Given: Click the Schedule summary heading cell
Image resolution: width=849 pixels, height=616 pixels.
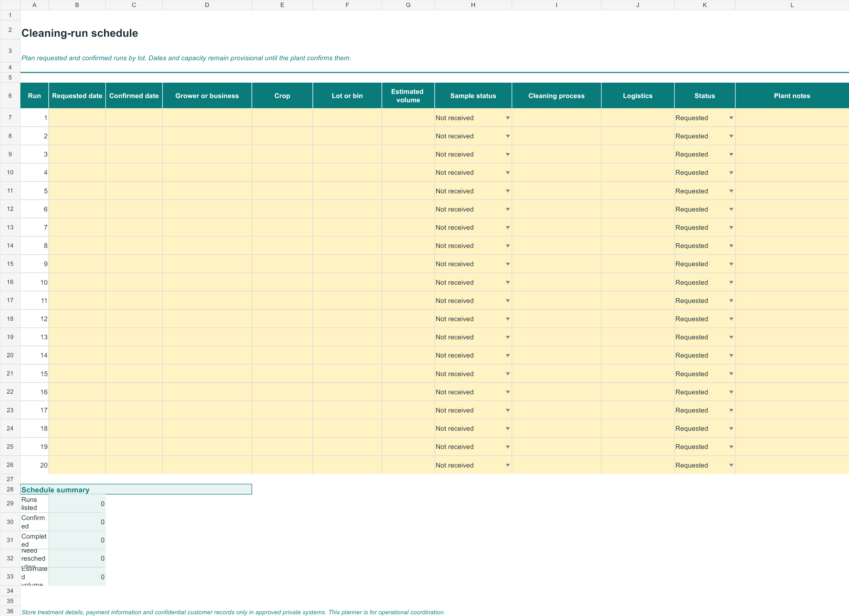Looking at the screenshot, I should pyautogui.click(x=136, y=490).
